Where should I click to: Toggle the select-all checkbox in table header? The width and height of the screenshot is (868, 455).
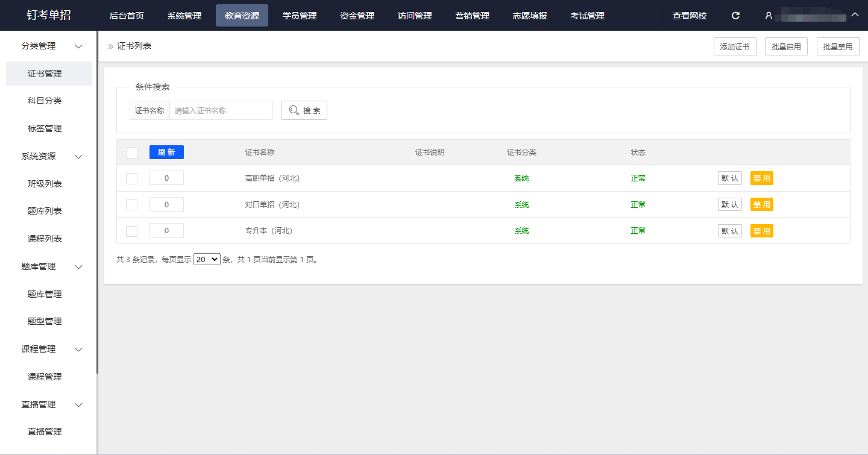point(131,152)
